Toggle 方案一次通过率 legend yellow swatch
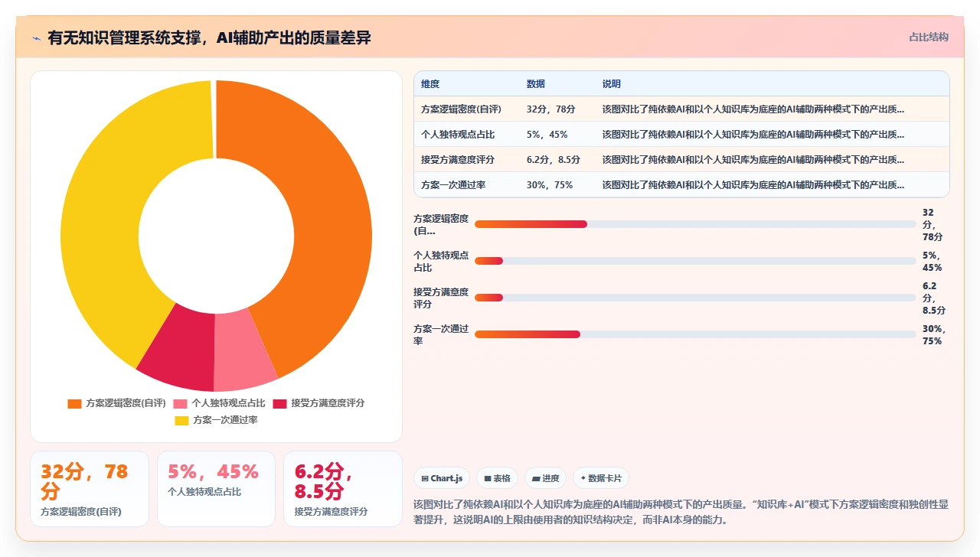This screenshot has height=557, width=980. [x=181, y=420]
